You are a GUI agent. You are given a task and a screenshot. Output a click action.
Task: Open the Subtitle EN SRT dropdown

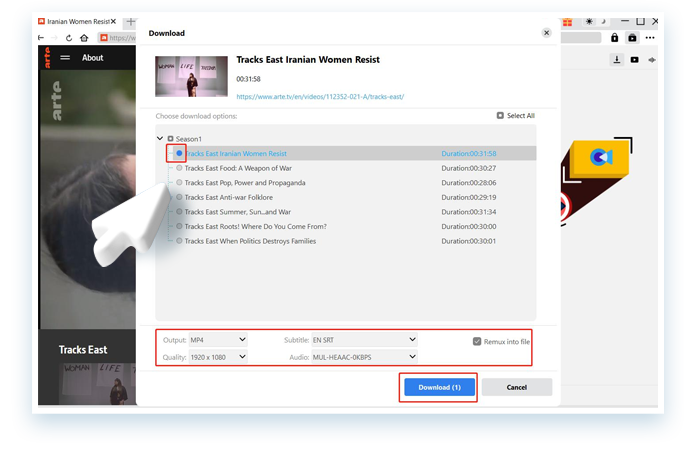[x=364, y=339]
